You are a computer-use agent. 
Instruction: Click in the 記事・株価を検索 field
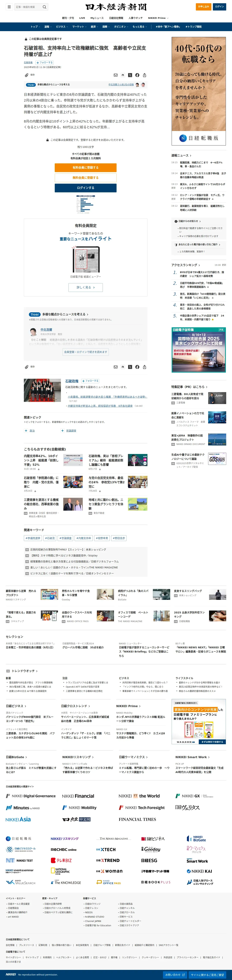coord(28,7)
